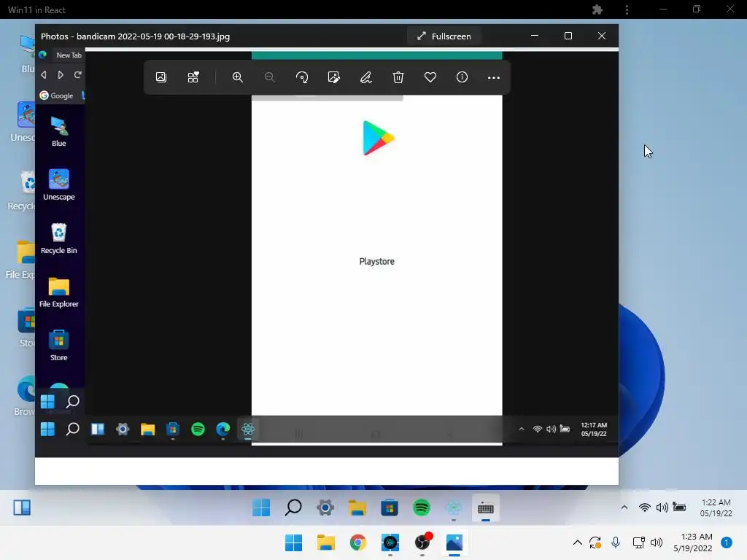Open Microsoft Store on inner Win11 taskbar
The width and height of the screenshot is (747, 560).
click(x=390, y=507)
